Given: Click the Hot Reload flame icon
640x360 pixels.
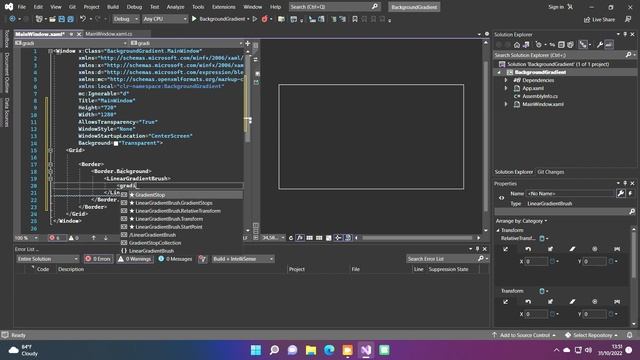Looking at the screenshot, I should (x=264, y=19).
